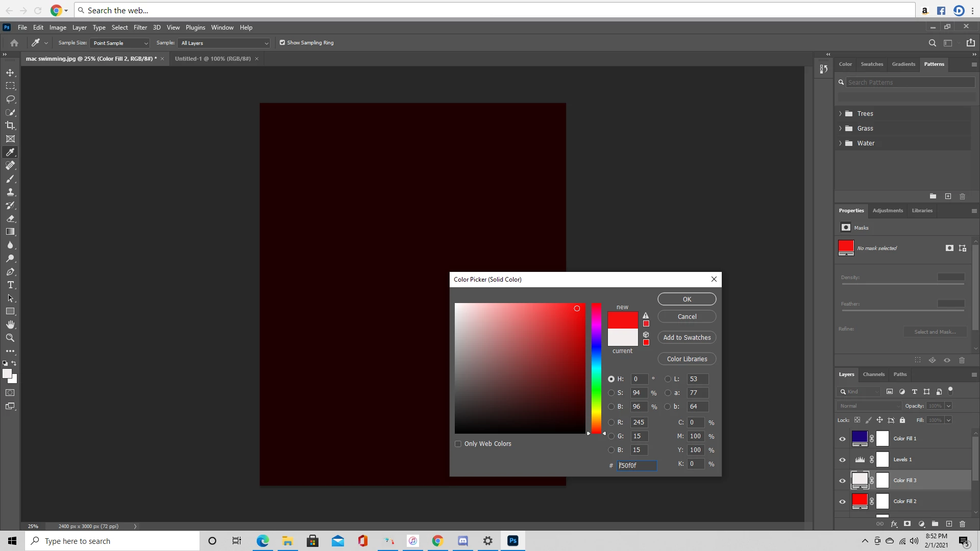Select the Zoom tool in toolbar

[x=10, y=338]
